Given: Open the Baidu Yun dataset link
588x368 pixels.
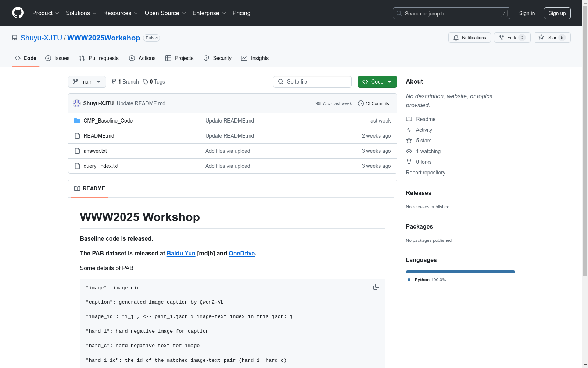Looking at the screenshot, I should [181, 253].
